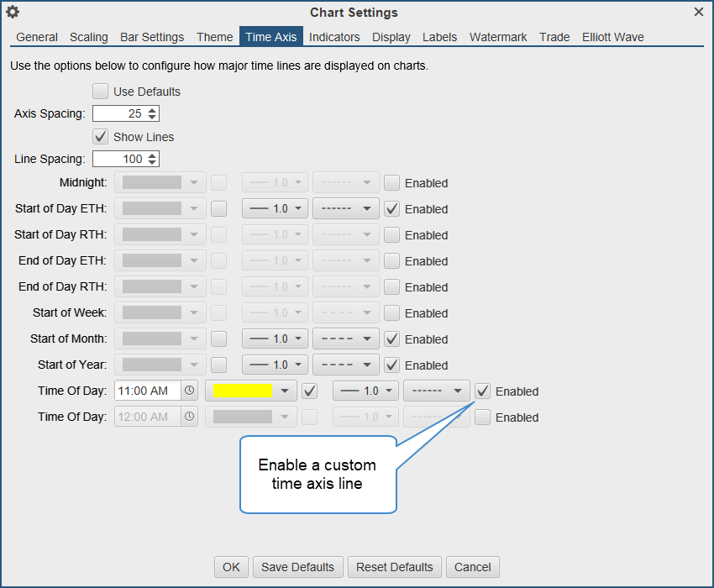
Task: Enable the Midnight time line
Action: click(392, 183)
